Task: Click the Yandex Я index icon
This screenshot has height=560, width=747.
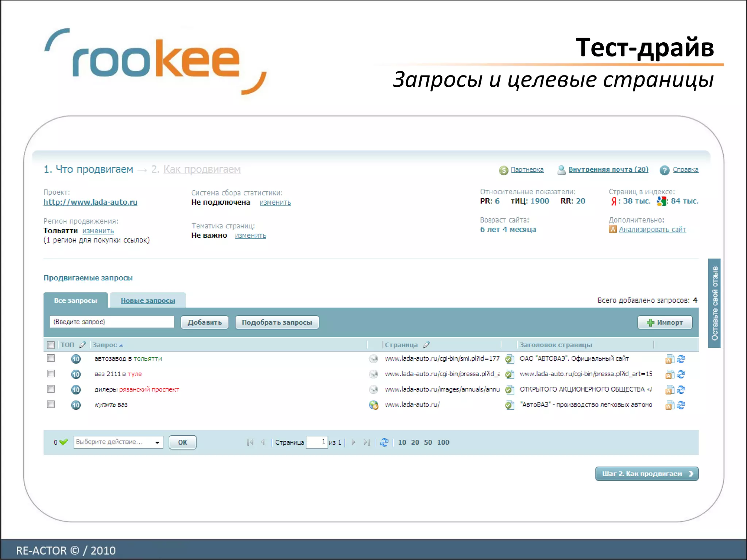Action: tap(614, 201)
